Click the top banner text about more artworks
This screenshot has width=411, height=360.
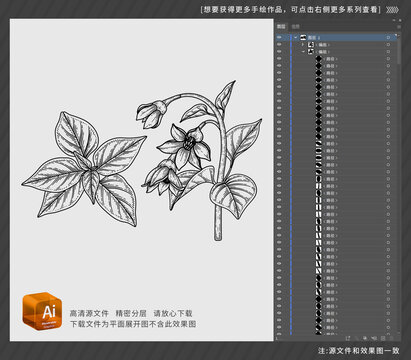tap(291, 10)
